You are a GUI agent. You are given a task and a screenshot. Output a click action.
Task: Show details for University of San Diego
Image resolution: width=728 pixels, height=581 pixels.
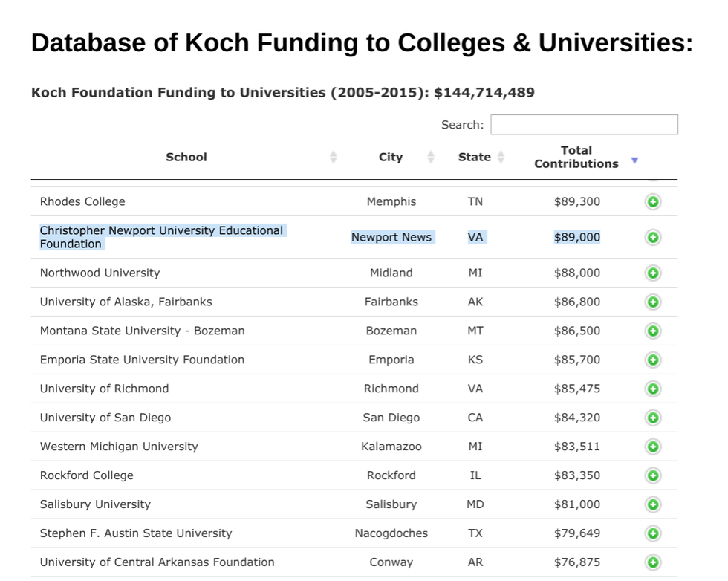click(652, 418)
